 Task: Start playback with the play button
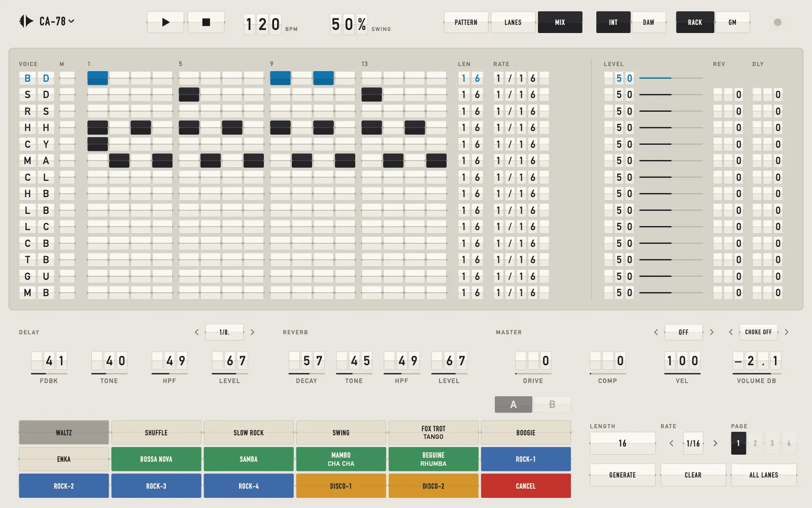pyautogui.click(x=165, y=22)
